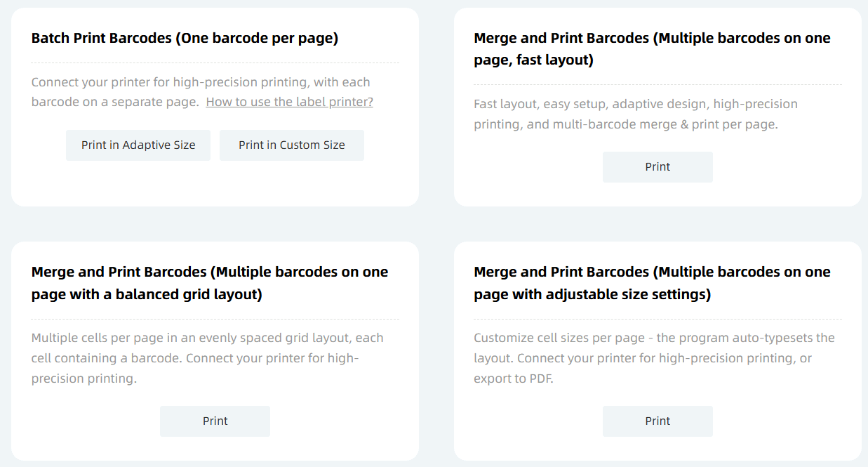Click the 'export to PDF.' text line
The image size is (868, 467).
(x=513, y=379)
